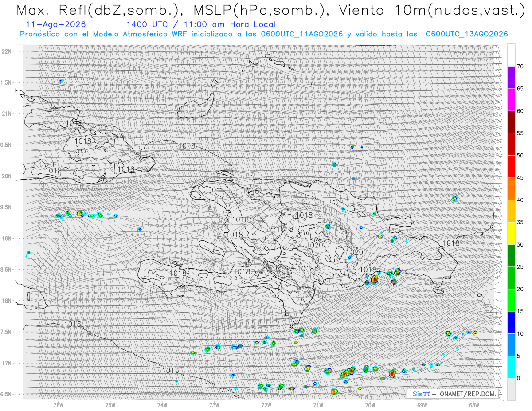532x411 pixels.
Task: Click the colorbar value '45'
Action: pyautogui.click(x=520, y=178)
